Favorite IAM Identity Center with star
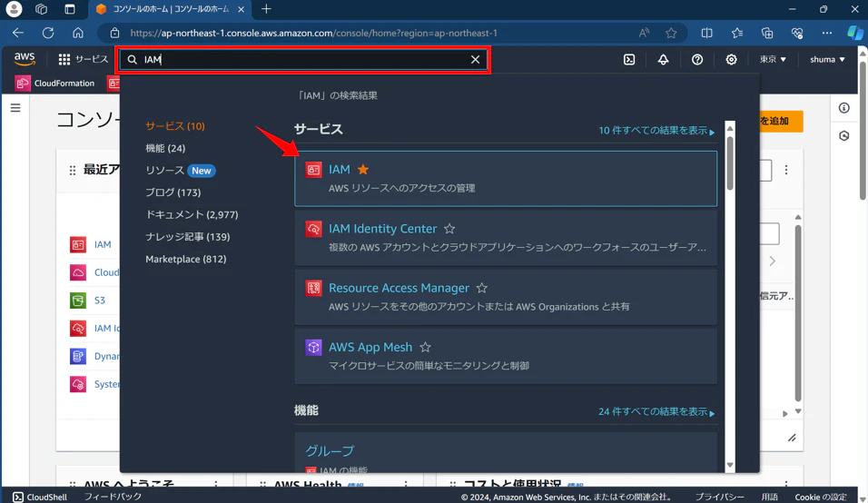 (449, 229)
